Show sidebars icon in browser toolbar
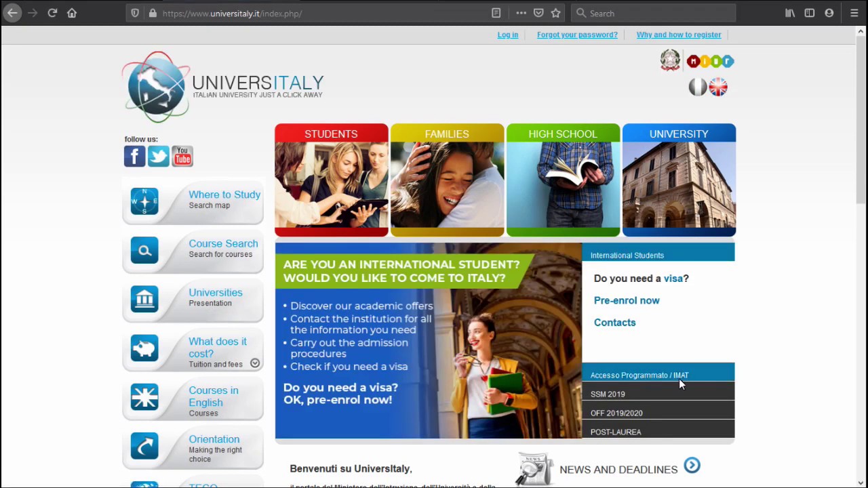Image resolution: width=868 pixels, height=488 pixels. tap(810, 13)
